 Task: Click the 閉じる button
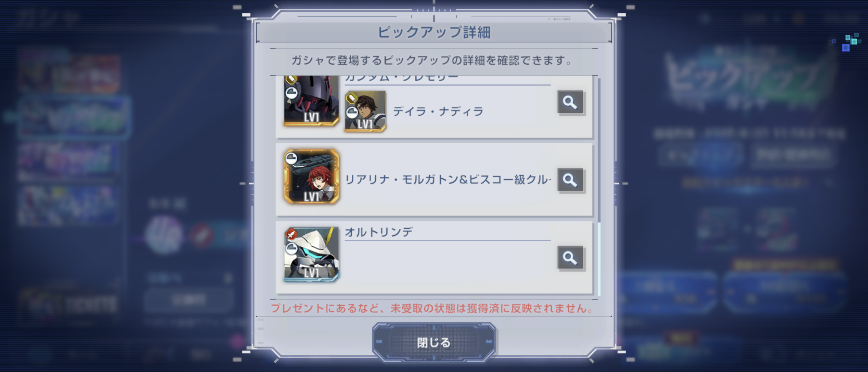[434, 342]
